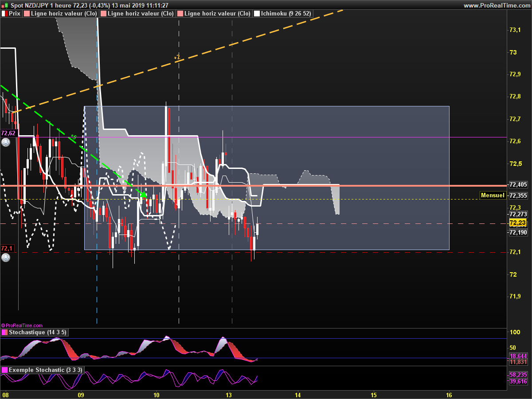Click the 18,644 stochastic value tag

click(518, 356)
